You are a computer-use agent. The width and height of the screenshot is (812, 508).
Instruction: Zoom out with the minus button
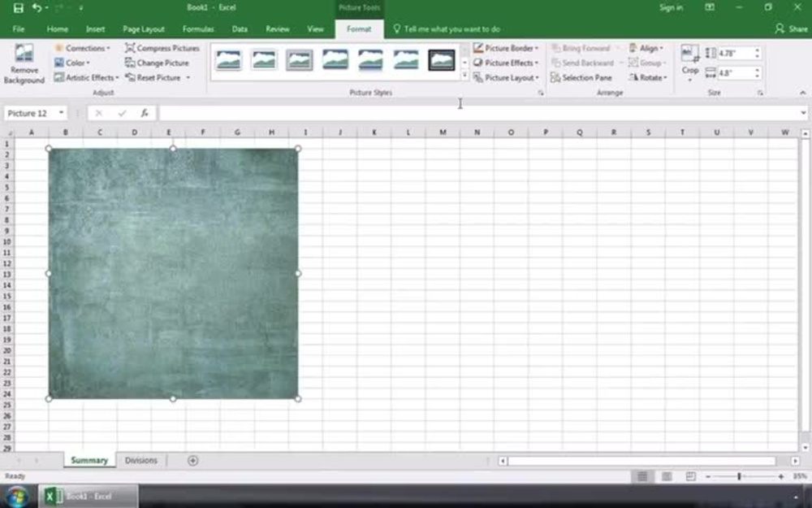coord(708,476)
